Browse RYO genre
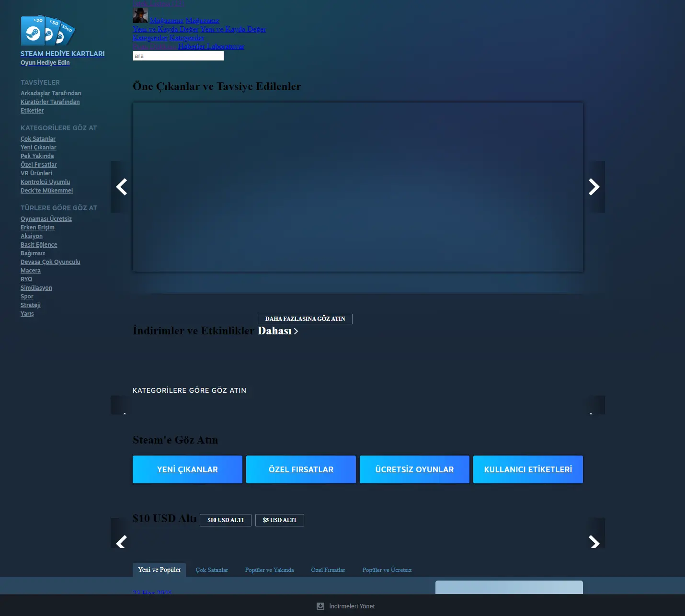 click(26, 279)
